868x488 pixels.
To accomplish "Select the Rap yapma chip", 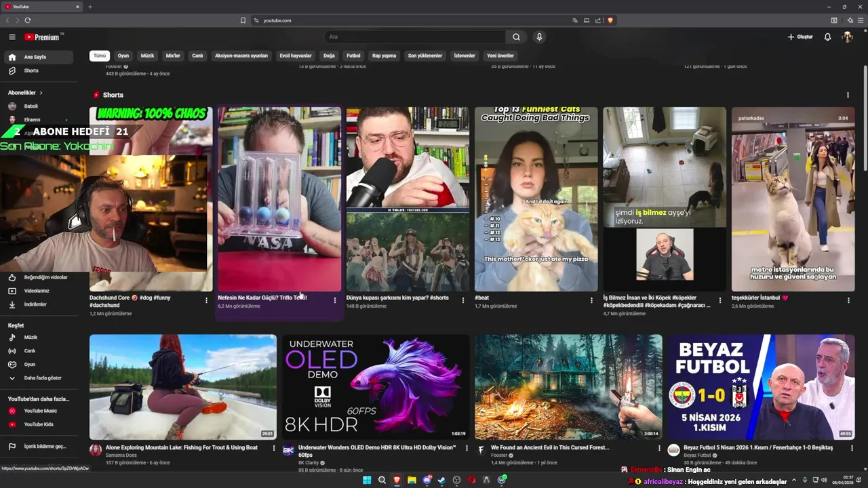I will [384, 56].
